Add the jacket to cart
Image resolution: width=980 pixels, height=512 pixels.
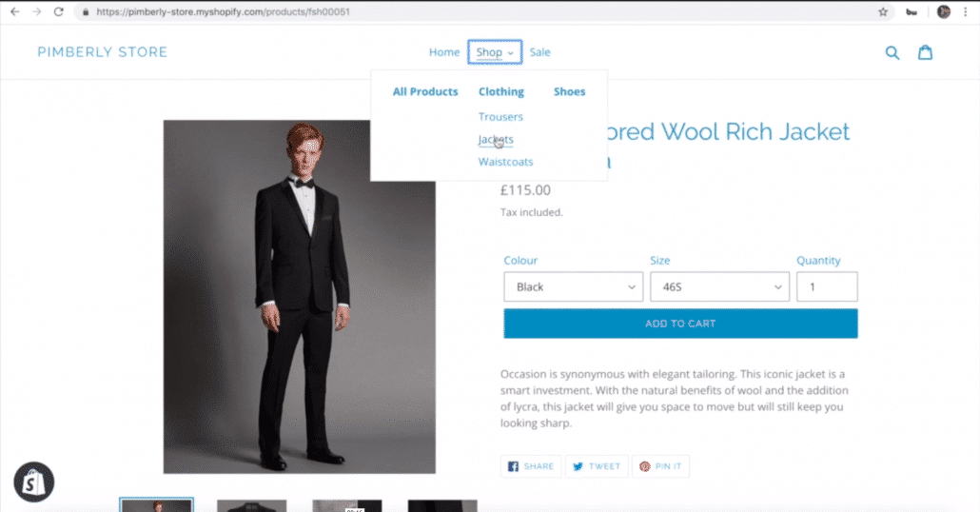click(x=680, y=324)
